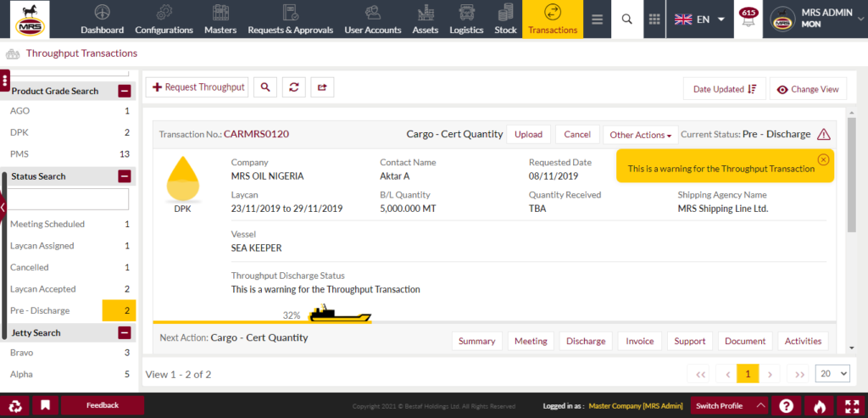The image size is (868, 418).
Task: Open the Activities tab
Action: tap(804, 341)
